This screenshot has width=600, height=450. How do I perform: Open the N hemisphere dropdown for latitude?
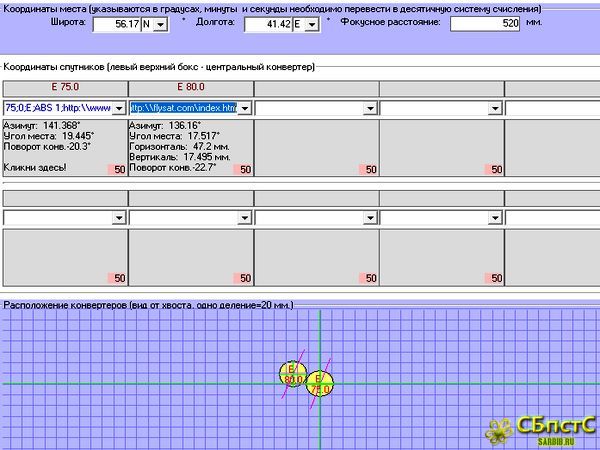coord(161,25)
